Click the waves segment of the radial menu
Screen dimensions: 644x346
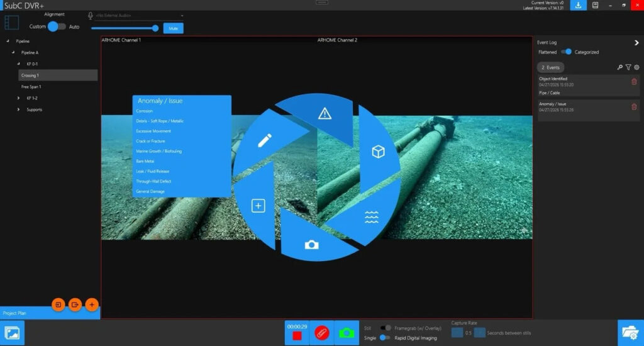tap(371, 217)
